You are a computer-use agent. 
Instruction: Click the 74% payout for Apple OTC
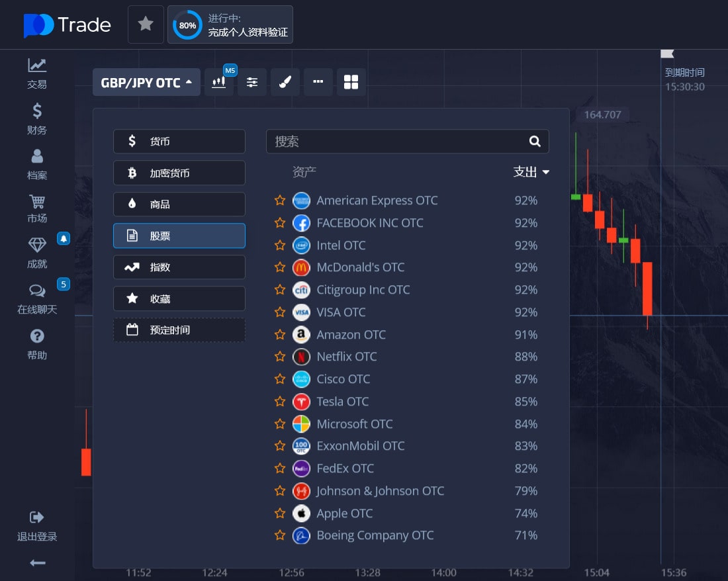(526, 514)
